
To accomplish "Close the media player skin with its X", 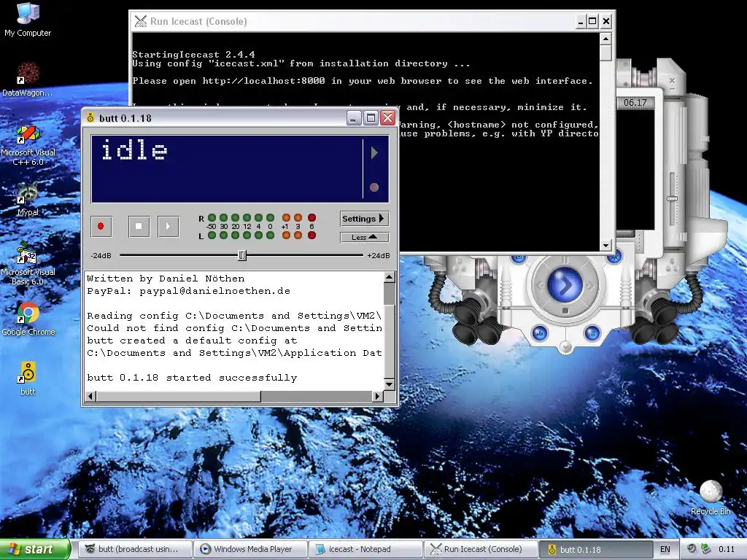I will click(x=672, y=80).
